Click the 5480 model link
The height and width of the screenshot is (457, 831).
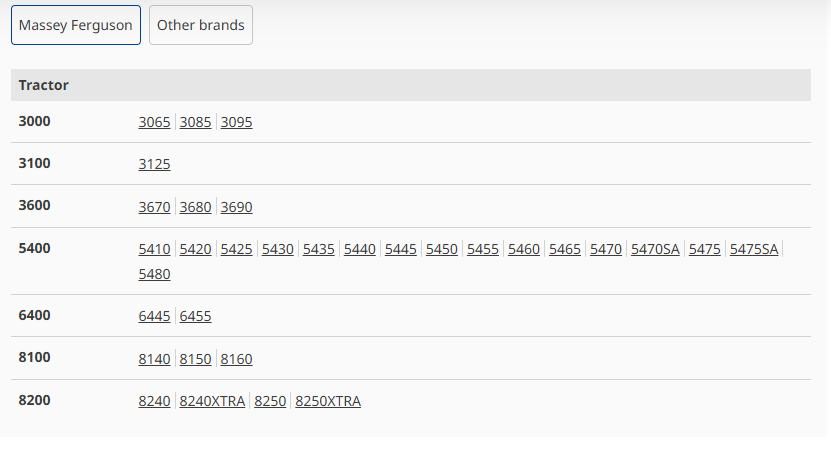coord(154,274)
